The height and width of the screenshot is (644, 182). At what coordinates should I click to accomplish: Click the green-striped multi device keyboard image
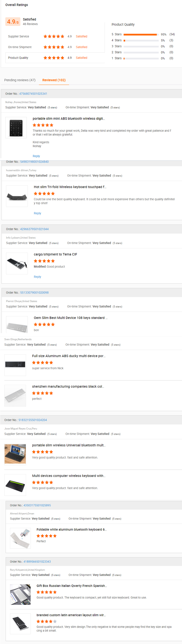point(15,485)
